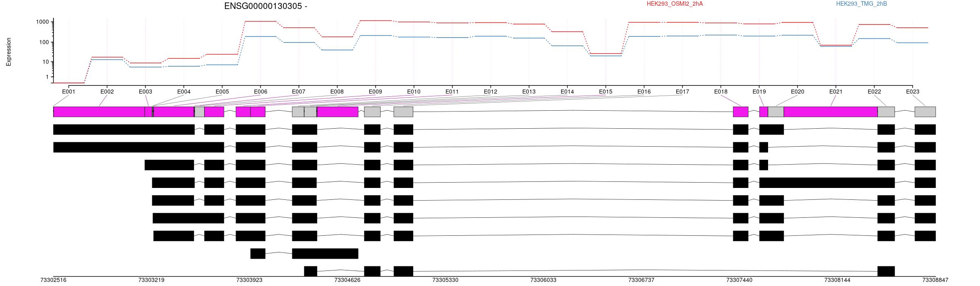The height and width of the screenshot is (286, 980).
Task: Click exon label E018
Action: pos(721,92)
